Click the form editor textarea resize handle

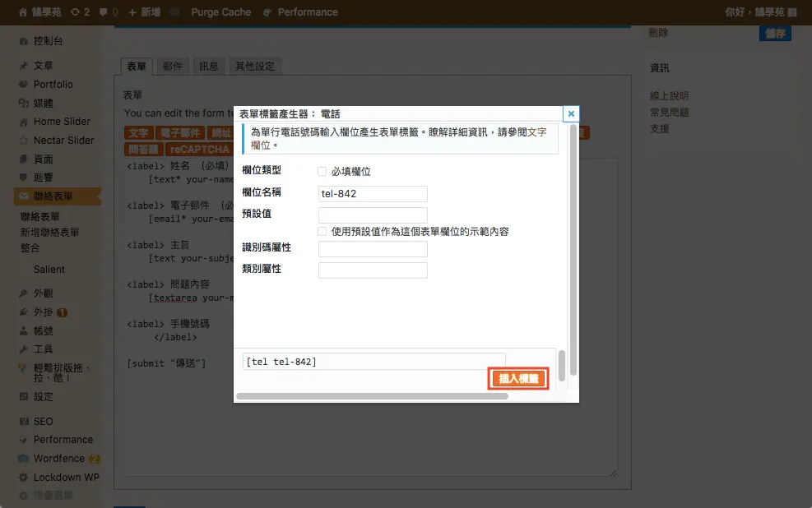coord(613,473)
